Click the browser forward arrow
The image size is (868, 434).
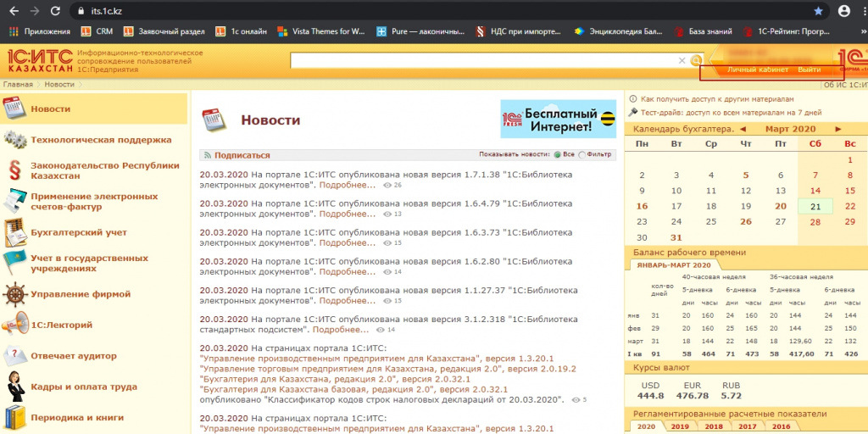tap(34, 10)
